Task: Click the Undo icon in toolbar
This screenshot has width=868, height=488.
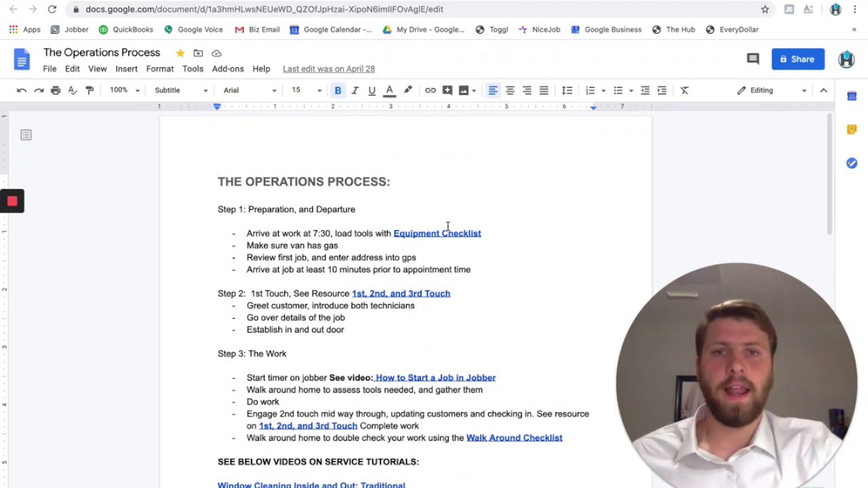Action: [x=22, y=90]
